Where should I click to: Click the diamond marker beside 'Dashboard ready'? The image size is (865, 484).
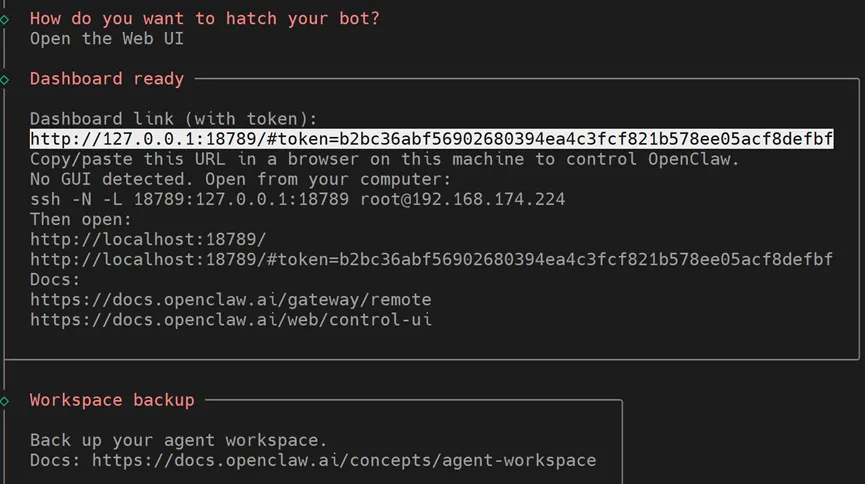point(4,80)
